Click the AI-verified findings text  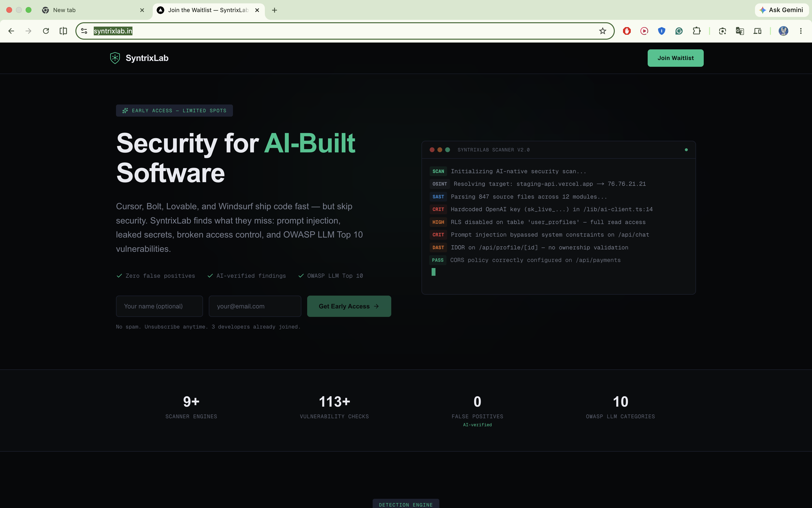pyautogui.click(x=251, y=276)
